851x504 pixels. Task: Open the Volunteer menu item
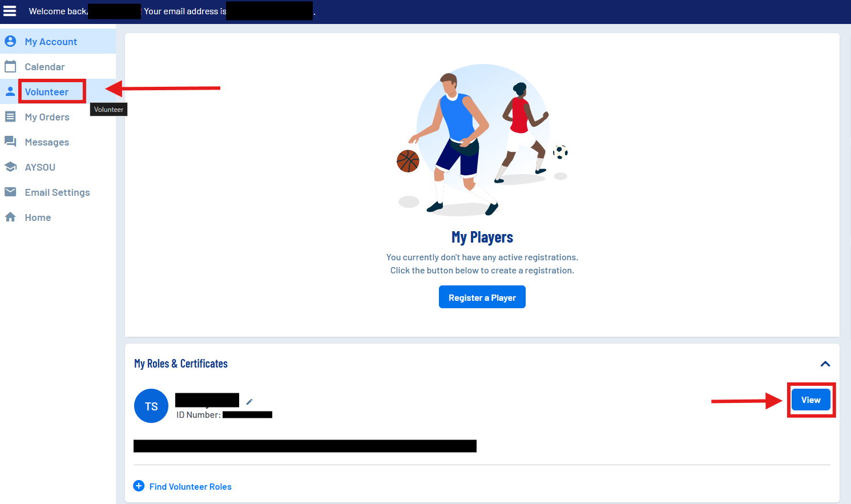tap(47, 92)
